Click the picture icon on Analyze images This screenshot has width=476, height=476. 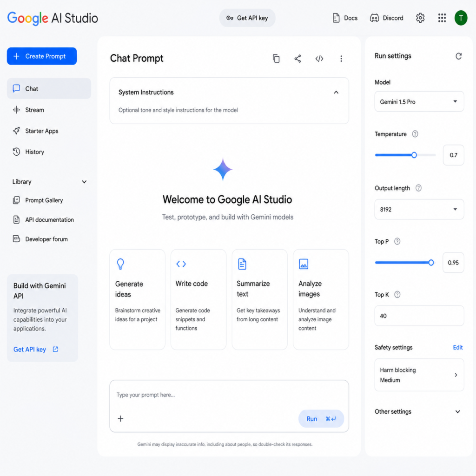(x=304, y=264)
